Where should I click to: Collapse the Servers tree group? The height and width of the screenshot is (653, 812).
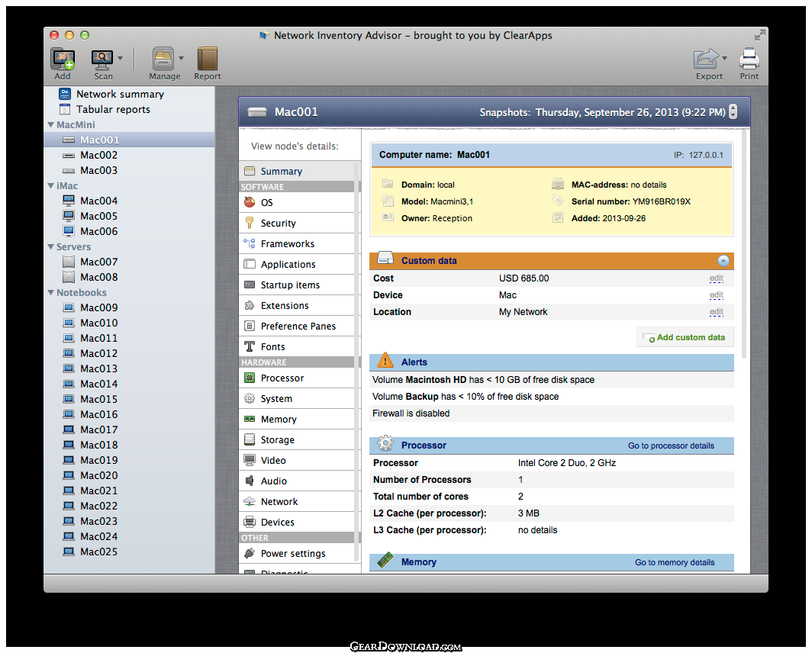50,247
